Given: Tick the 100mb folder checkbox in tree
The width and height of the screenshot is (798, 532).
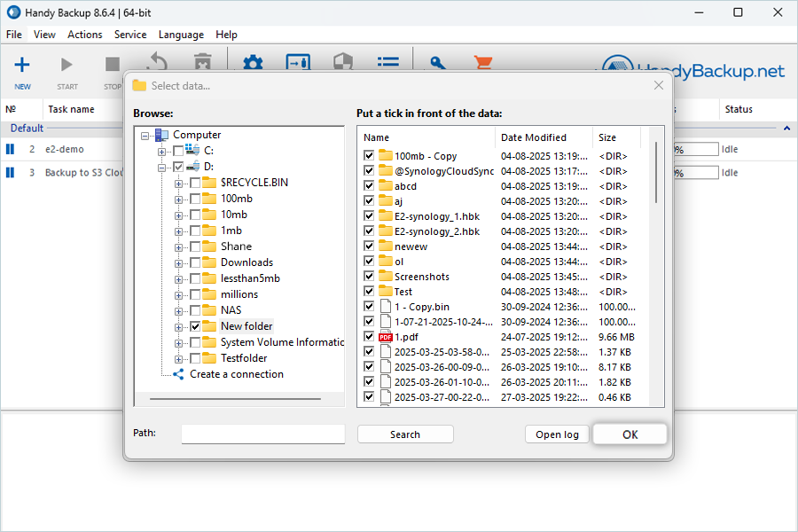Looking at the screenshot, I should coord(195,199).
